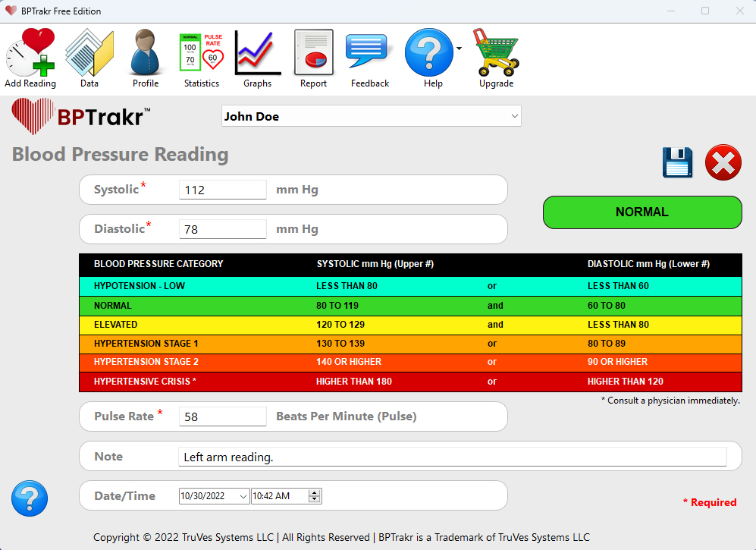Increase time using the up stepper arrow

click(x=315, y=492)
